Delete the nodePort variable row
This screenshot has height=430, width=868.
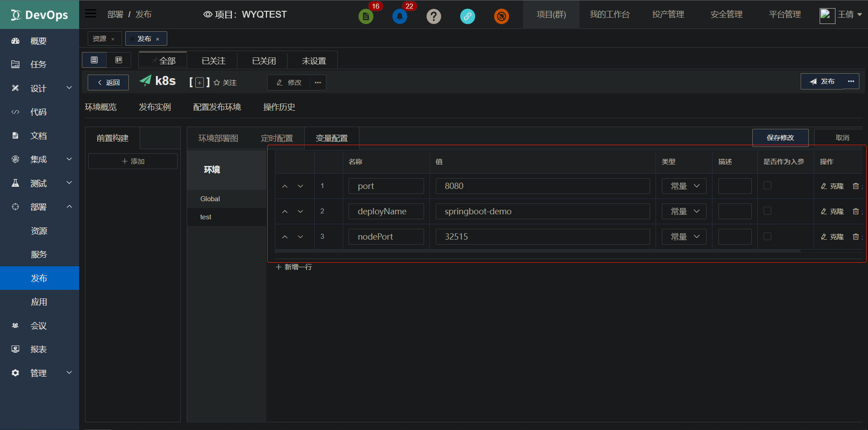click(x=856, y=236)
